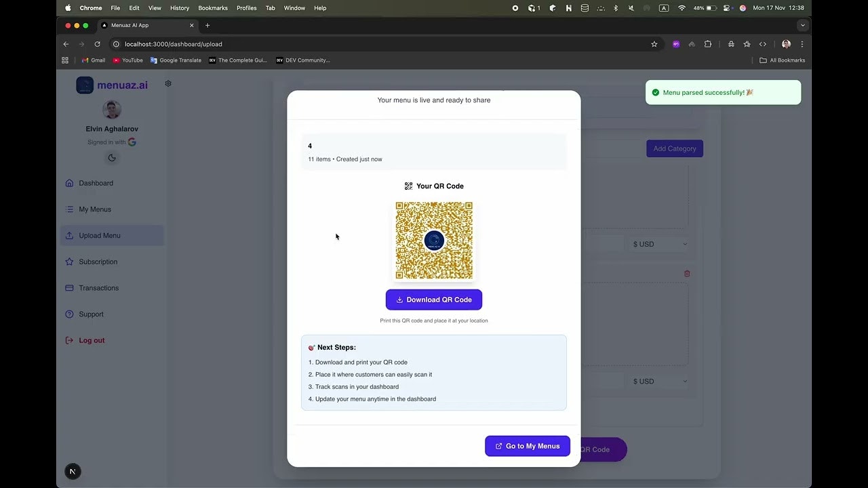Click the 'Print this QR code' hint text

(x=434, y=321)
